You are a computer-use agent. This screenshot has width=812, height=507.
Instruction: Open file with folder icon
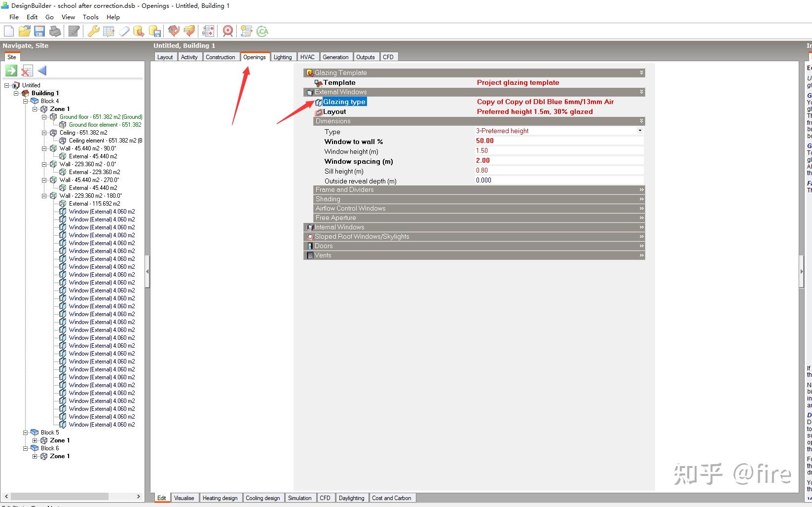(x=24, y=32)
